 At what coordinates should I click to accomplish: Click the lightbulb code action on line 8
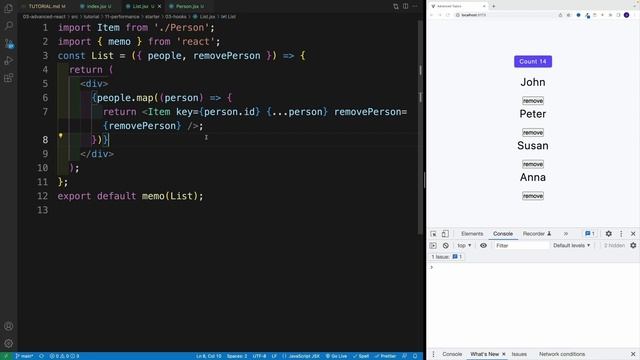pos(60,136)
